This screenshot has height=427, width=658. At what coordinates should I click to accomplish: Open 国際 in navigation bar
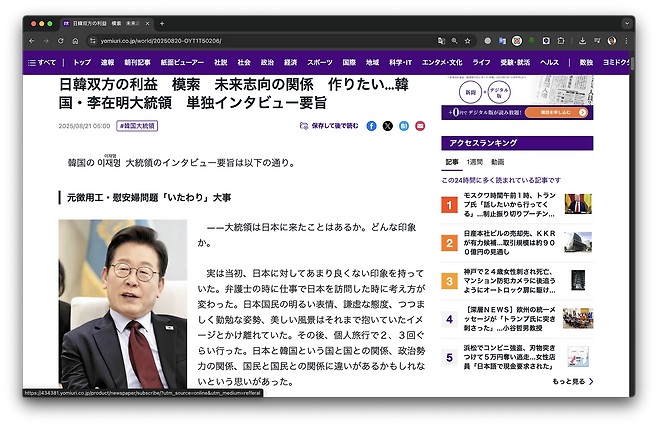click(x=349, y=62)
